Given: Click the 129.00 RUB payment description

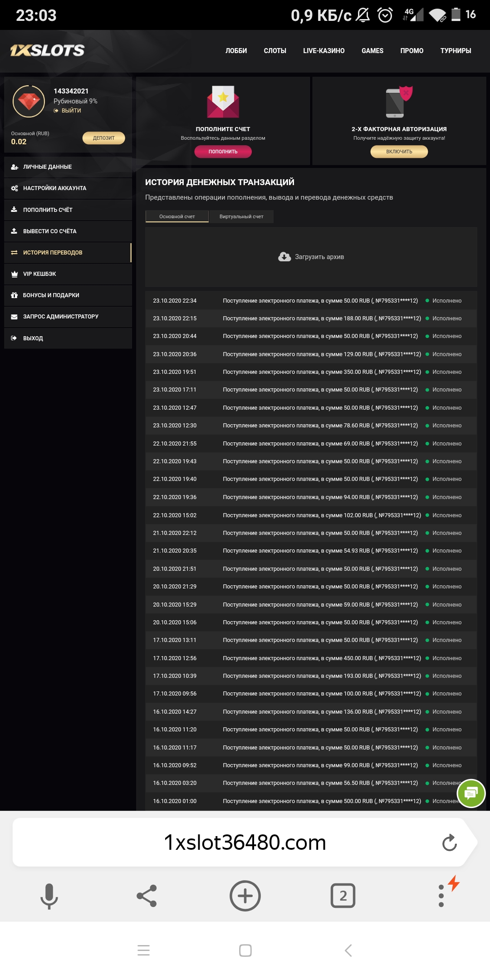Looking at the screenshot, I should tap(322, 354).
